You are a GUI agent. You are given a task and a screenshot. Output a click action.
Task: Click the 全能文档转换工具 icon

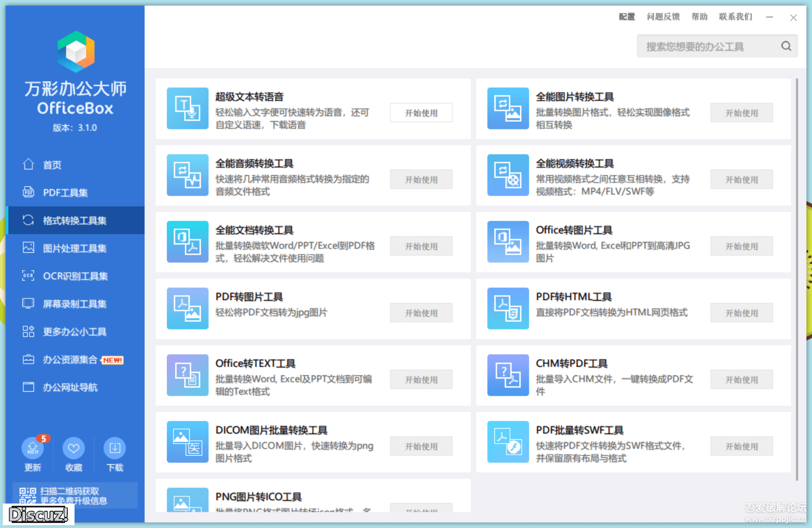[187, 242]
